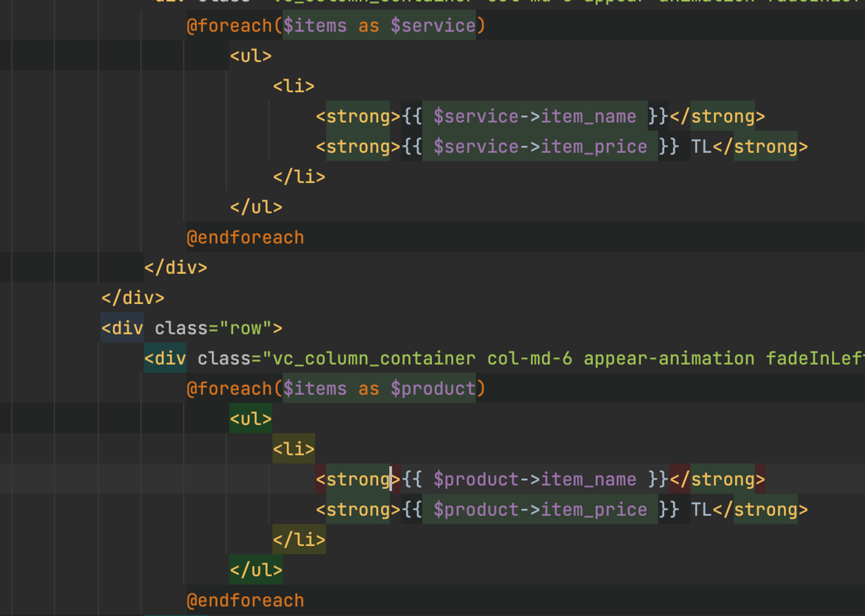Click the yellow-highlighted closing li tag

point(298,540)
